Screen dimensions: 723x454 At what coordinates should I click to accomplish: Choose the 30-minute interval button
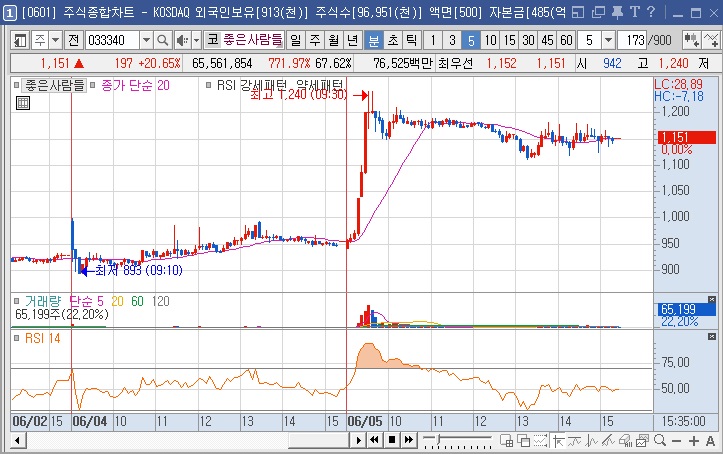tap(528, 41)
